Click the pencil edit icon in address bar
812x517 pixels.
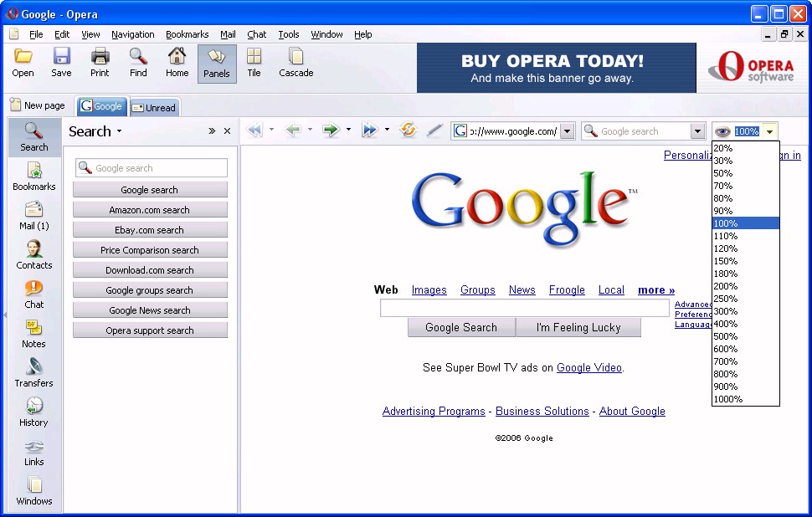click(x=434, y=130)
